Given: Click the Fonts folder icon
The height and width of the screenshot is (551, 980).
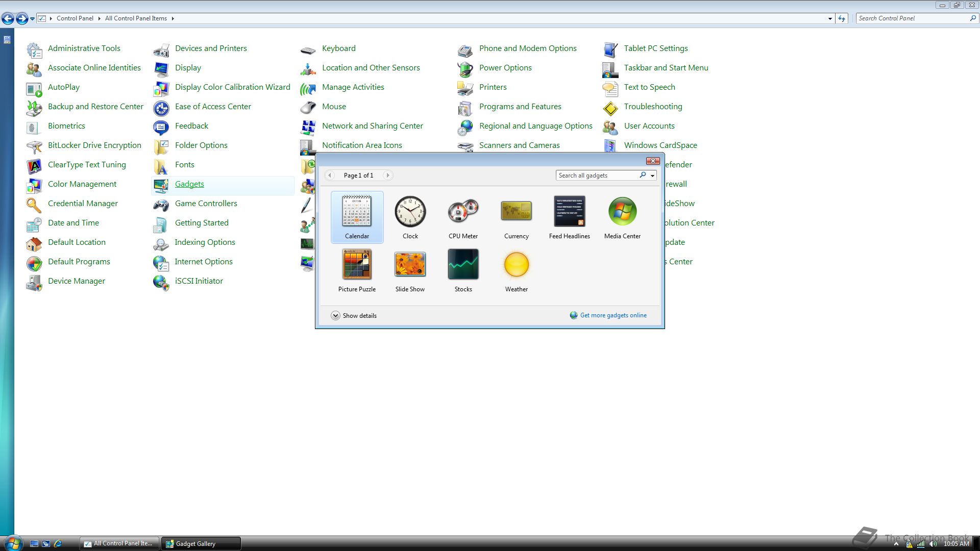Looking at the screenshot, I should tap(161, 166).
